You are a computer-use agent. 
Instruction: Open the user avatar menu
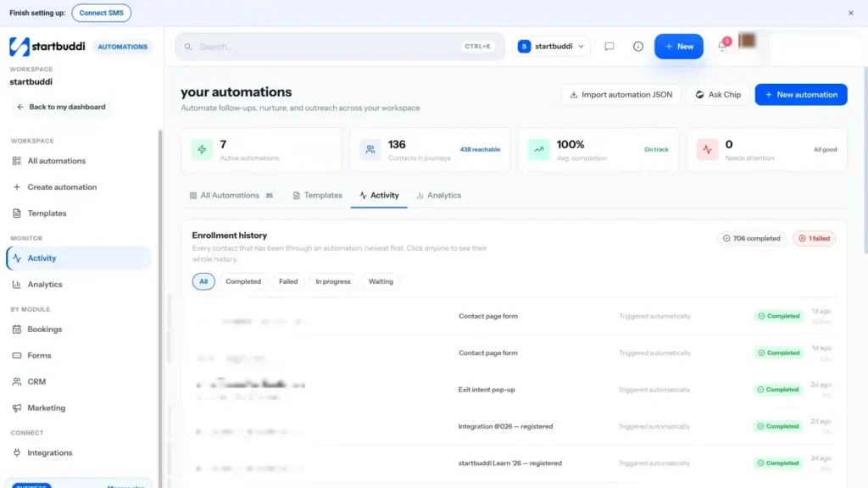click(747, 41)
